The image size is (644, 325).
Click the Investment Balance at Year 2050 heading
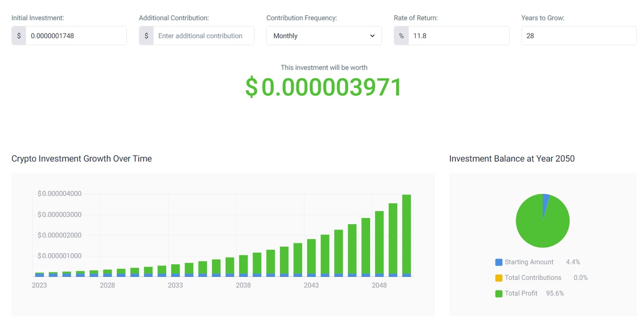[x=512, y=158]
